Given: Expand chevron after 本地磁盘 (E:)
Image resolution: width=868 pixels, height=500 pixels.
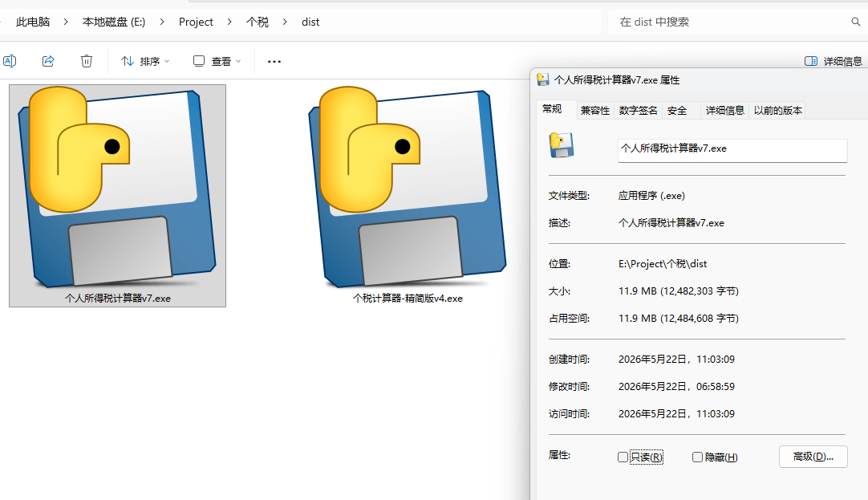Looking at the screenshot, I should point(161,22).
